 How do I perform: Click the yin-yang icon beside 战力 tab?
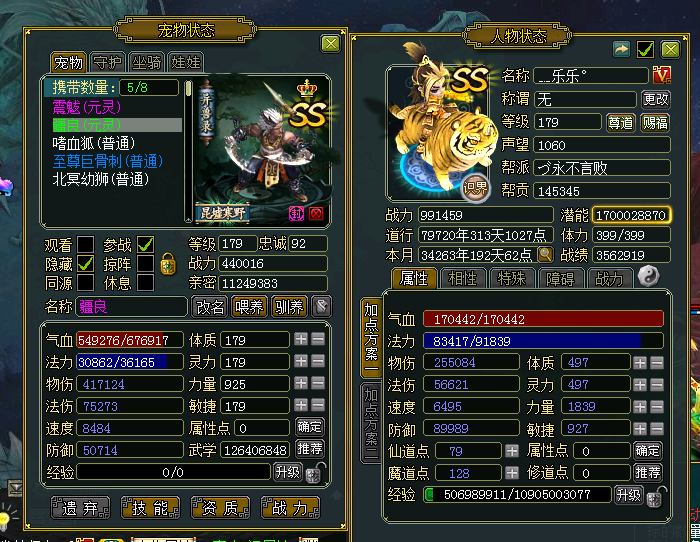click(x=648, y=276)
